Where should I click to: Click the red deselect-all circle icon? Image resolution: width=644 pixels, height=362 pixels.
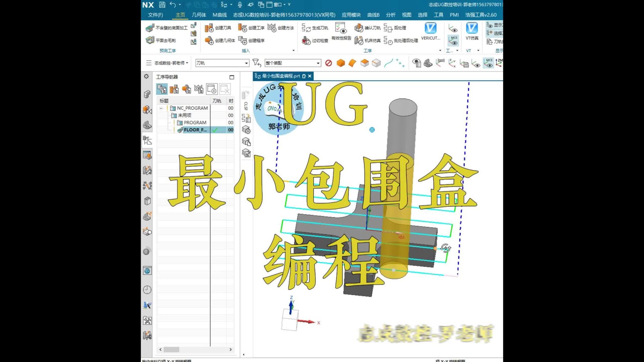coord(328,63)
